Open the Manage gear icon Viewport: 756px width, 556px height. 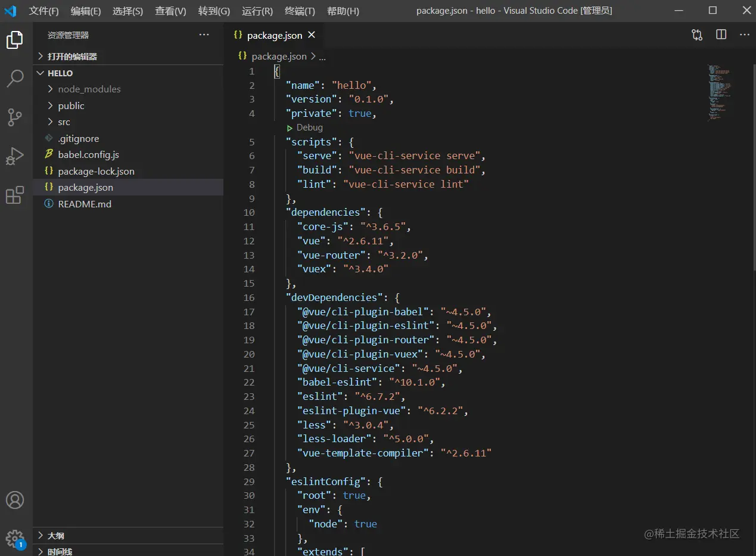(x=15, y=539)
